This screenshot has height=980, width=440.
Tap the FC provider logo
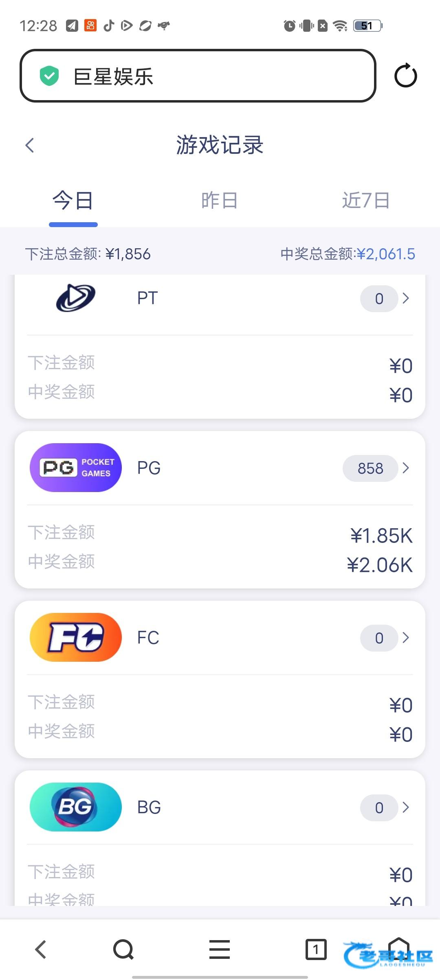pos(76,637)
